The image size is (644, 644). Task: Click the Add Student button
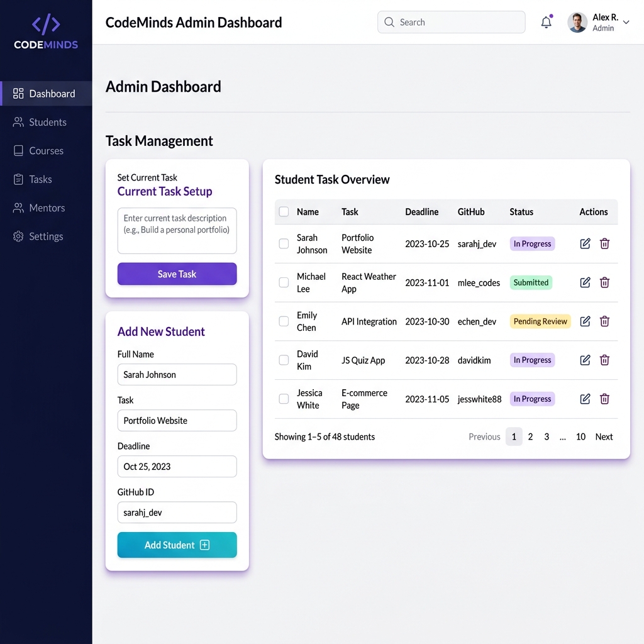coord(177,545)
